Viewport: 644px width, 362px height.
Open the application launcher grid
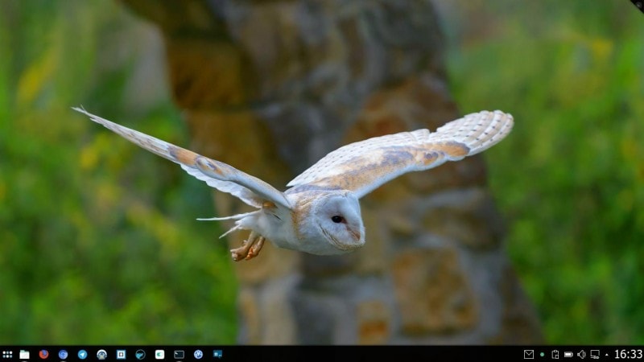click(7, 354)
